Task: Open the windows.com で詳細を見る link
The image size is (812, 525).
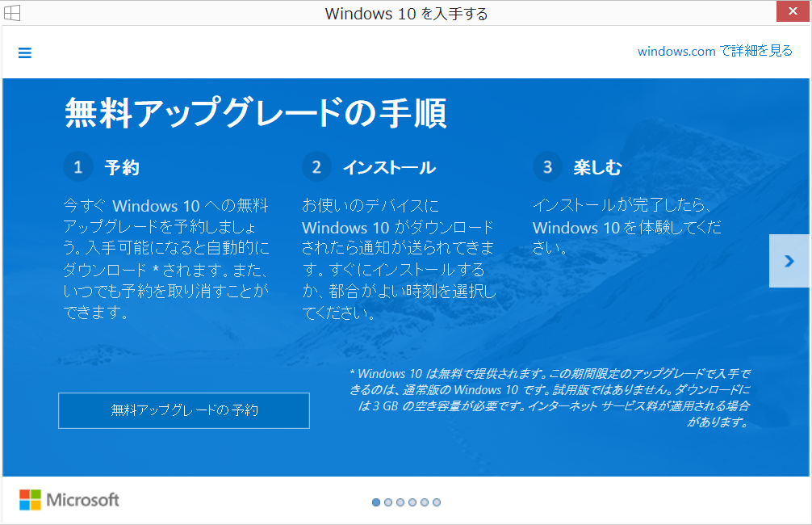Action: (714, 51)
